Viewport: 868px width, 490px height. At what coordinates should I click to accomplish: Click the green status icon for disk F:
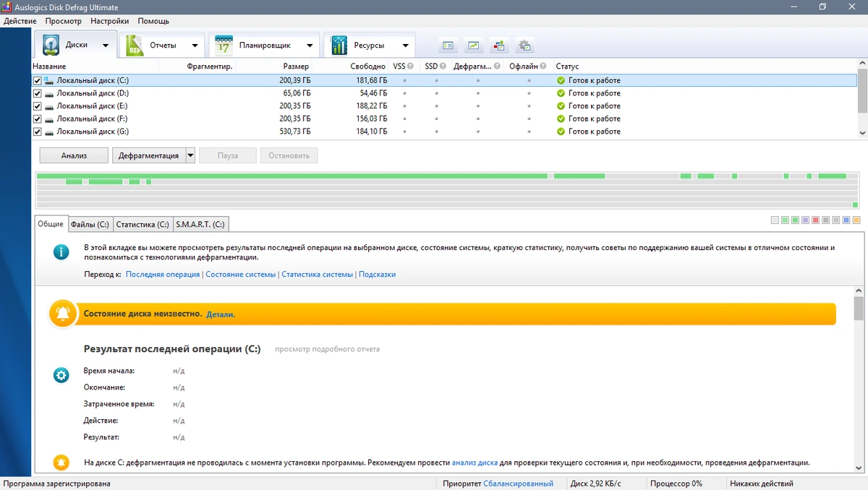pyautogui.click(x=561, y=119)
